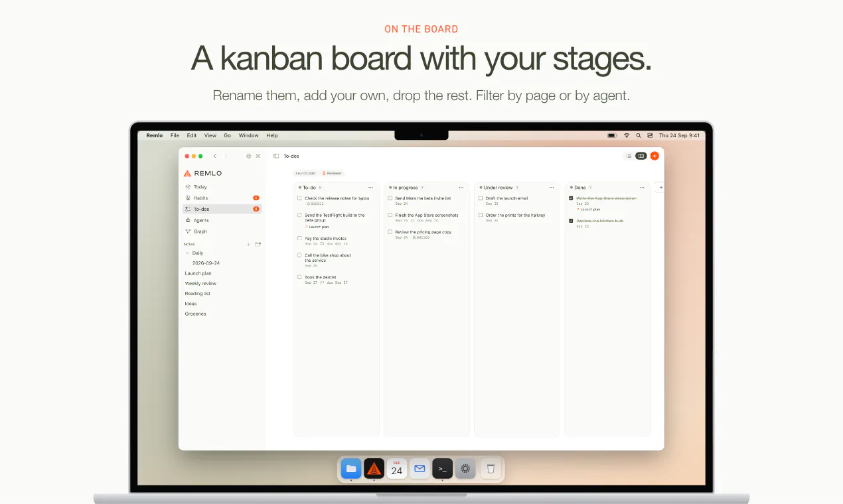The height and width of the screenshot is (504, 843).
Task: Open the View menu
Action: (210, 135)
